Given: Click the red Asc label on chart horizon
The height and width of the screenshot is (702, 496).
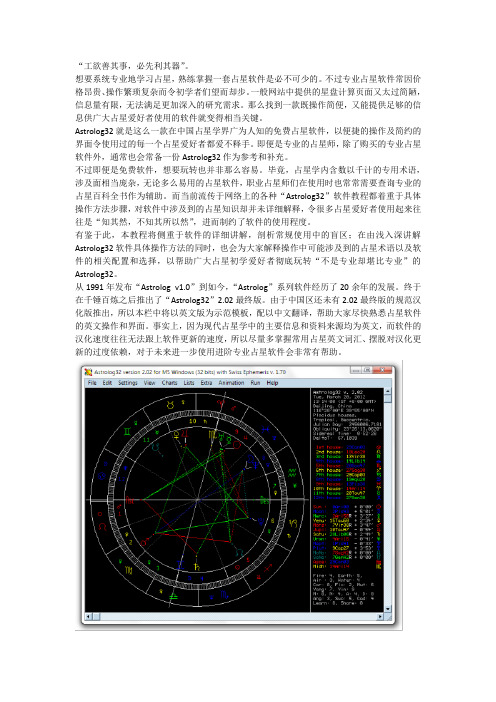Looking at the screenshot, I should click(x=130, y=501).
